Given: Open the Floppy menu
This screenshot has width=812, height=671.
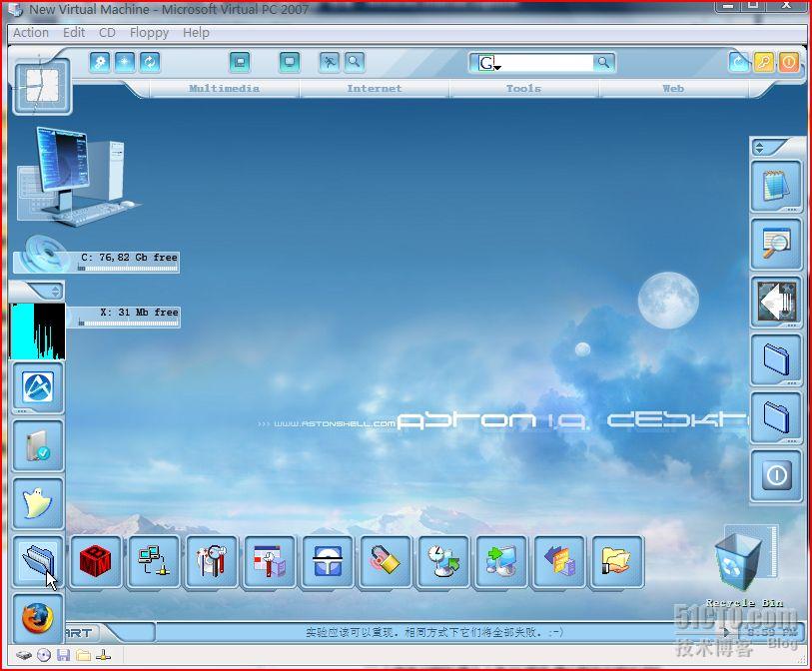Looking at the screenshot, I should tap(149, 33).
